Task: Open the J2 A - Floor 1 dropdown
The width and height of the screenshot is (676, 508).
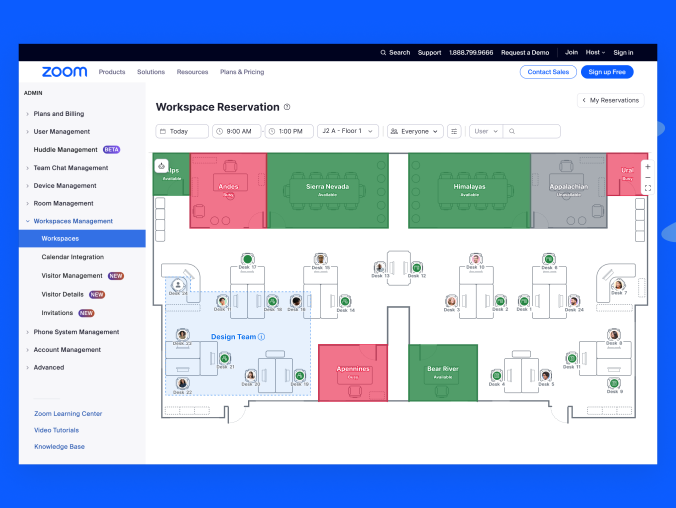Action: [x=348, y=131]
